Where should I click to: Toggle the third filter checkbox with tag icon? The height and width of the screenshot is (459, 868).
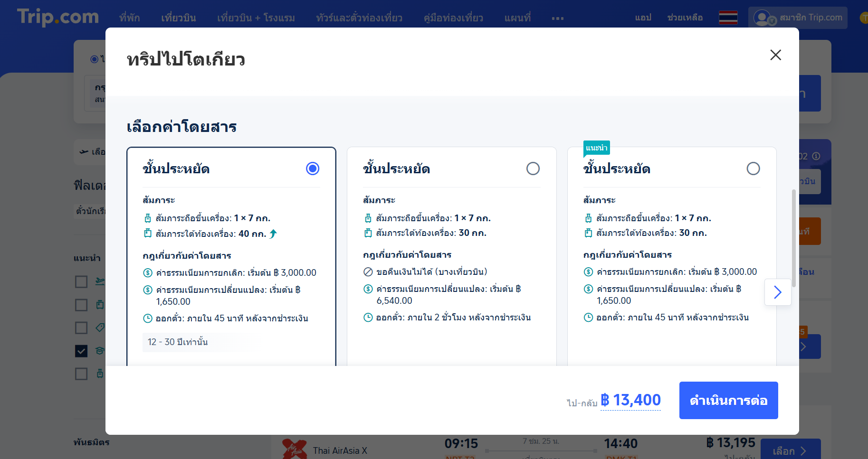[x=81, y=328]
